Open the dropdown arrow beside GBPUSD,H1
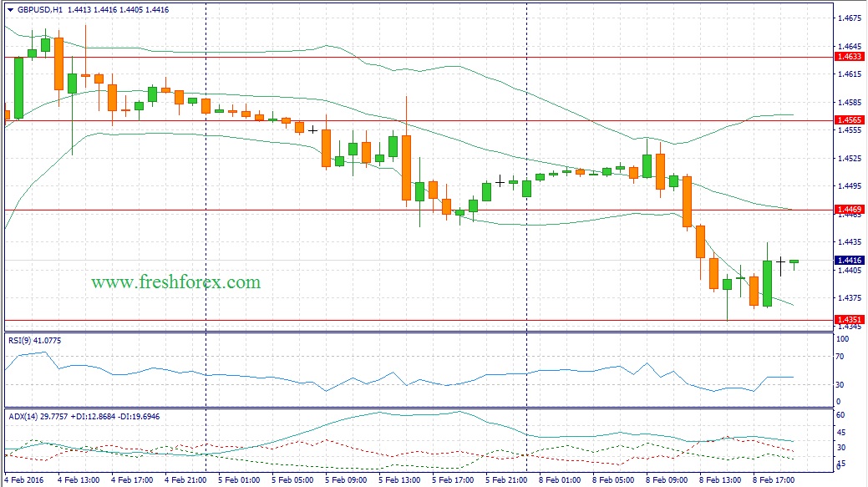868x487 pixels. tap(10, 10)
